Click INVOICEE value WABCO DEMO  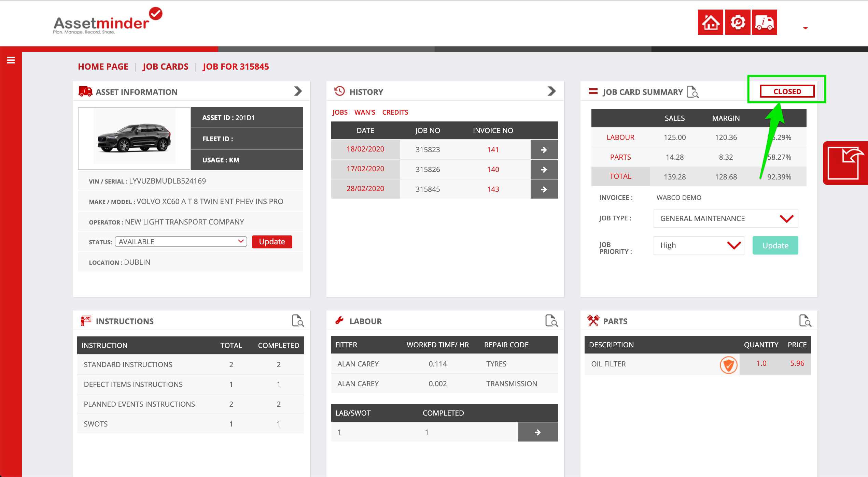pos(679,198)
